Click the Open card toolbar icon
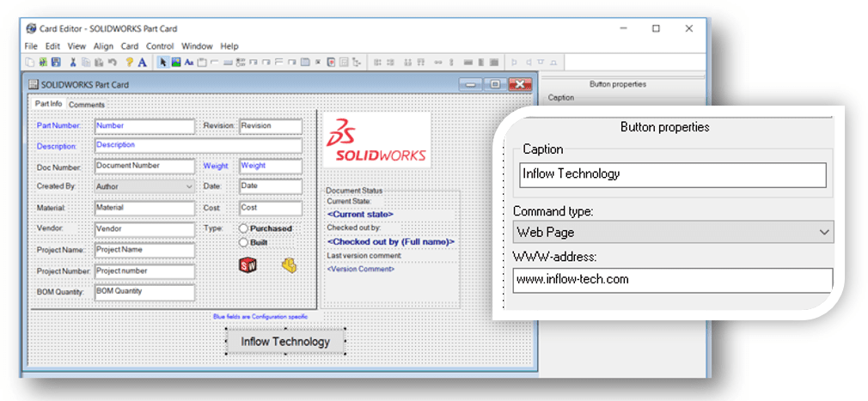Screen dimensions: 868x401 (x=43, y=63)
